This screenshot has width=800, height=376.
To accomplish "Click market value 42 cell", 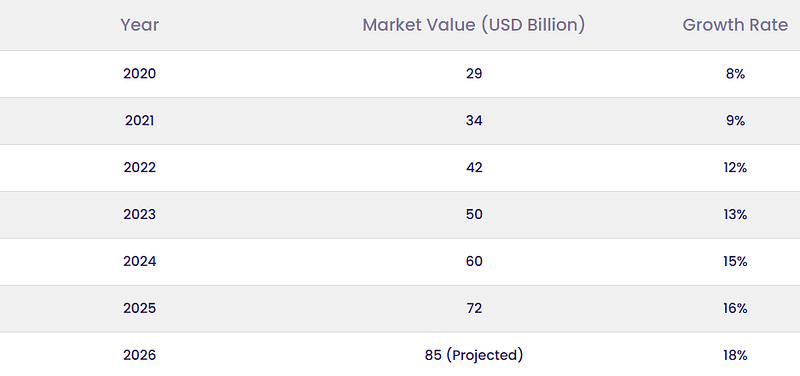I will click(474, 168).
